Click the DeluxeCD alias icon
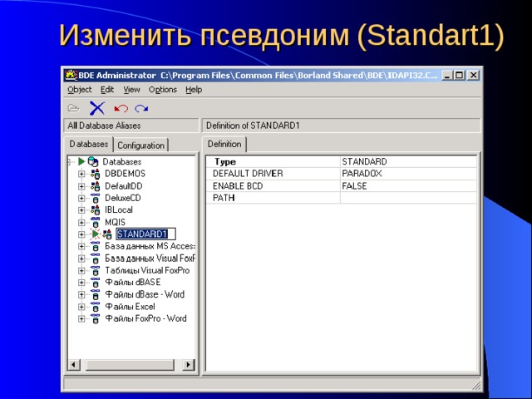This screenshot has height=399, width=532. 96,198
